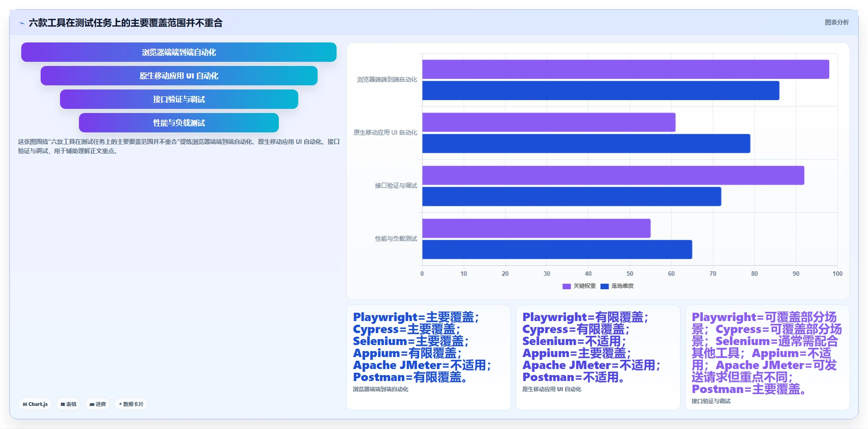Click the blue 落地难度 bar for 原生移动应用 UI 自动化
This screenshot has height=429, width=868.
pos(586,143)
